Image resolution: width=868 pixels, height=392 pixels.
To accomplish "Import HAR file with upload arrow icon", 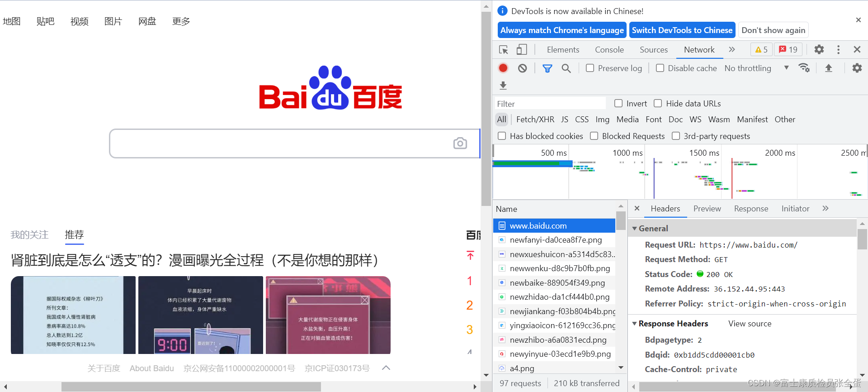I will [x=829, y=68].
